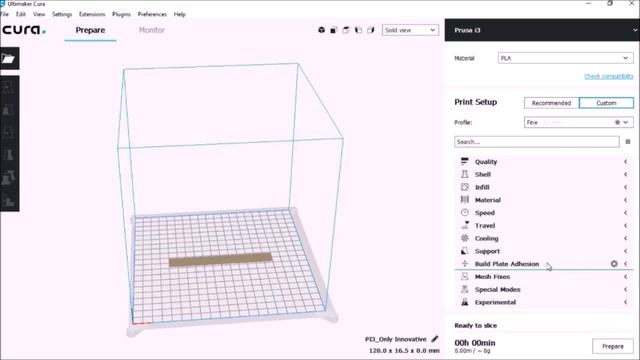This screenshot has width=640, height=360.
Task: Click the Support category icon
Action: [x=464, y=251]
